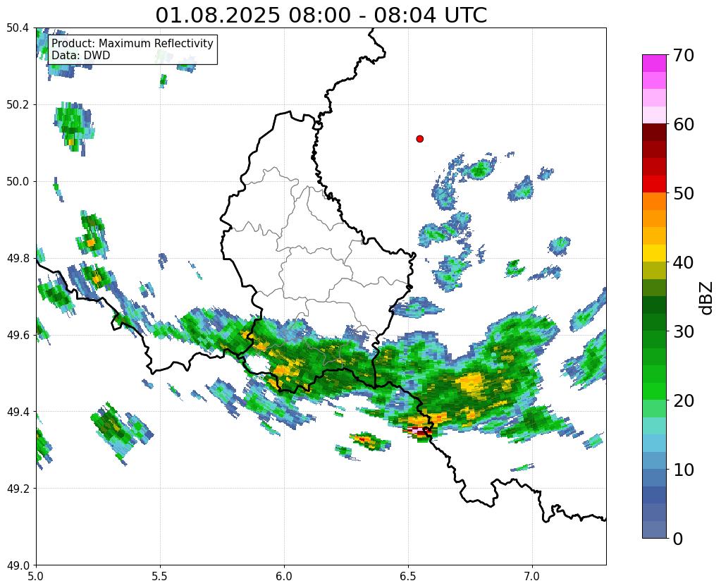Click the 30 dBZ colorbar label
Image resolution: width=721 pixels, height=588 pixels.
click(682, 331)
